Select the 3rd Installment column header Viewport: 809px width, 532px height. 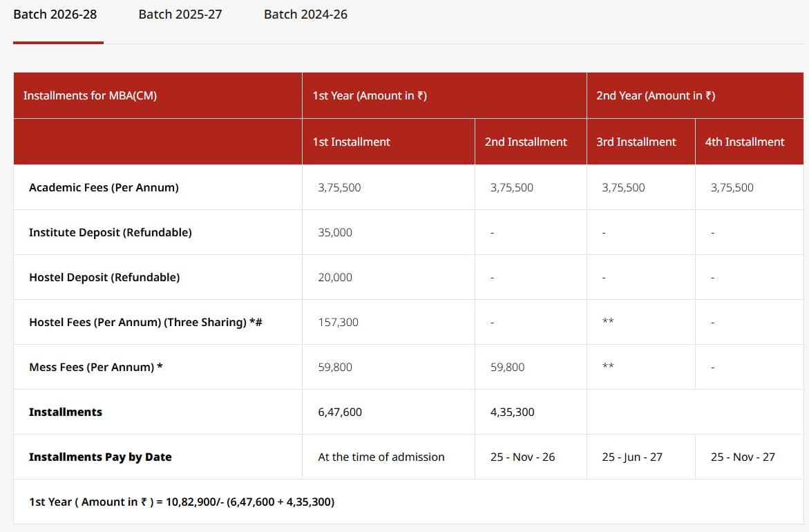coord(636,142)
